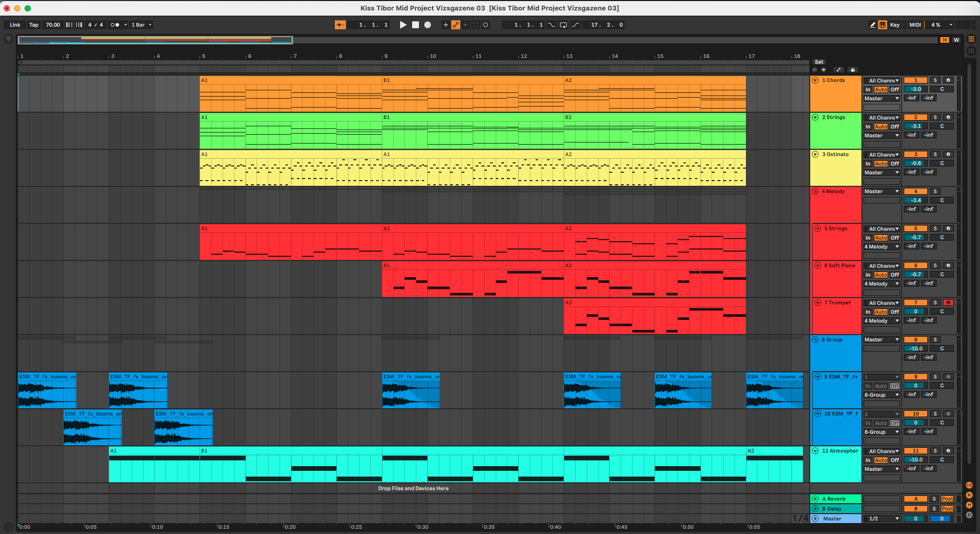The width and height of the screenshot is (980, 534).
Task: Open the MIDI mapping mode
Action: click(915, 25)
